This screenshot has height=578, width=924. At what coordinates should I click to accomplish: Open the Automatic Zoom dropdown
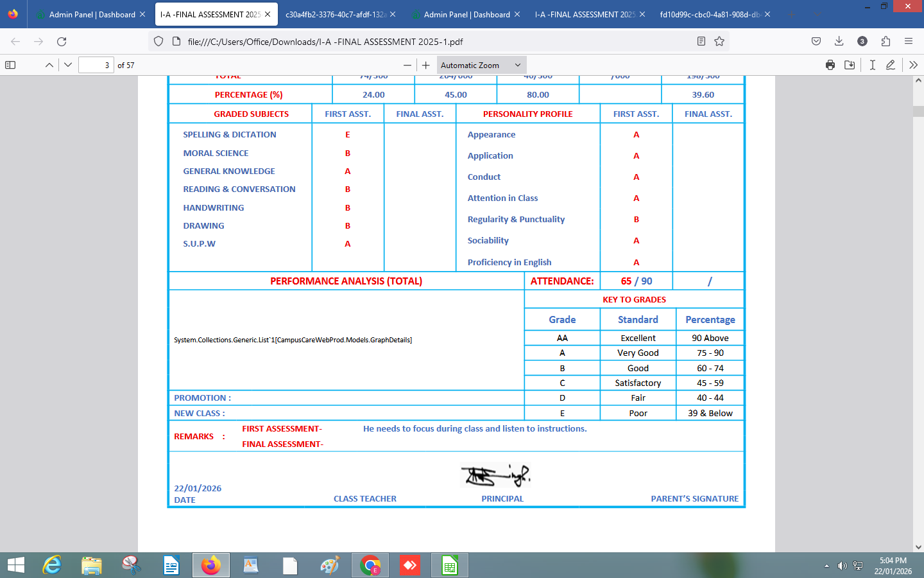click(480, 64)
